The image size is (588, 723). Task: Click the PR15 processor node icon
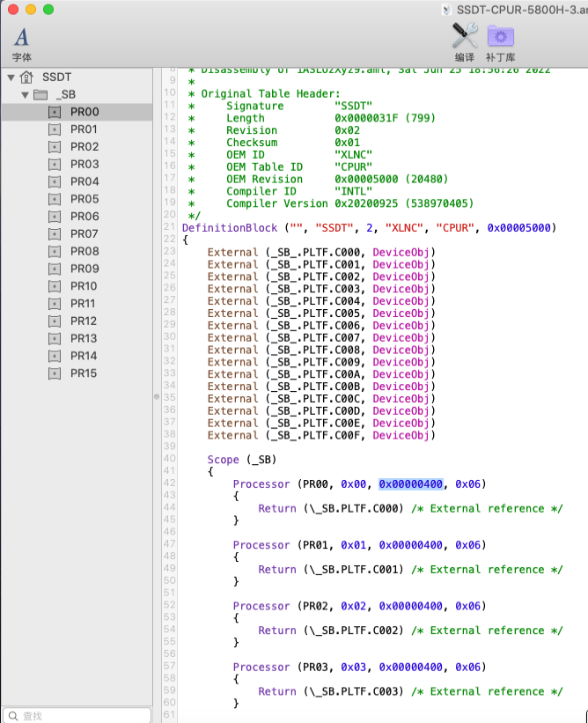click(55, 373)
